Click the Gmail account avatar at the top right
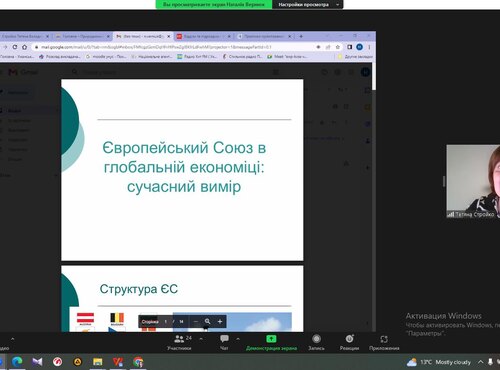This screenshot has width=500, height=370. click(x=365, y=72)
